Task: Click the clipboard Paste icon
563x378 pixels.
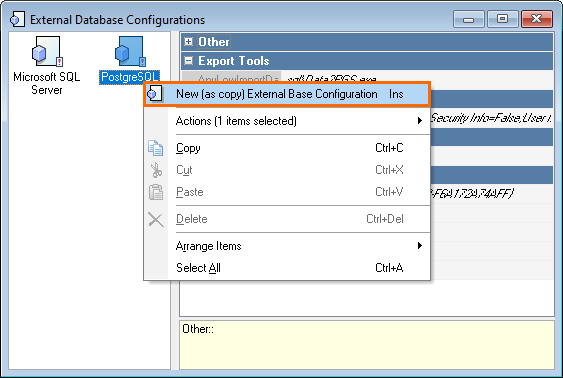Action: tap(156, 192)
